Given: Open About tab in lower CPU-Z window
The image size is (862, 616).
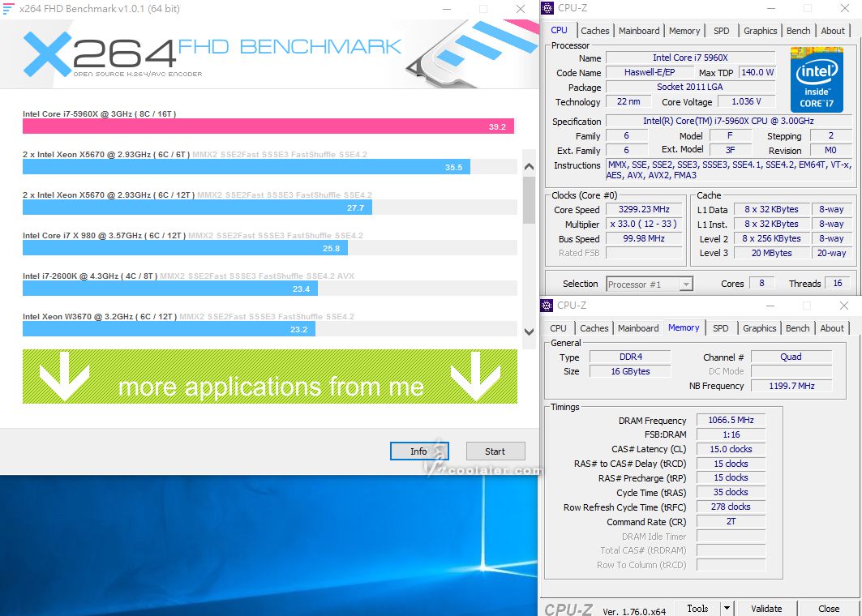Looking at the screenshot, I should [x=832, y=328].
